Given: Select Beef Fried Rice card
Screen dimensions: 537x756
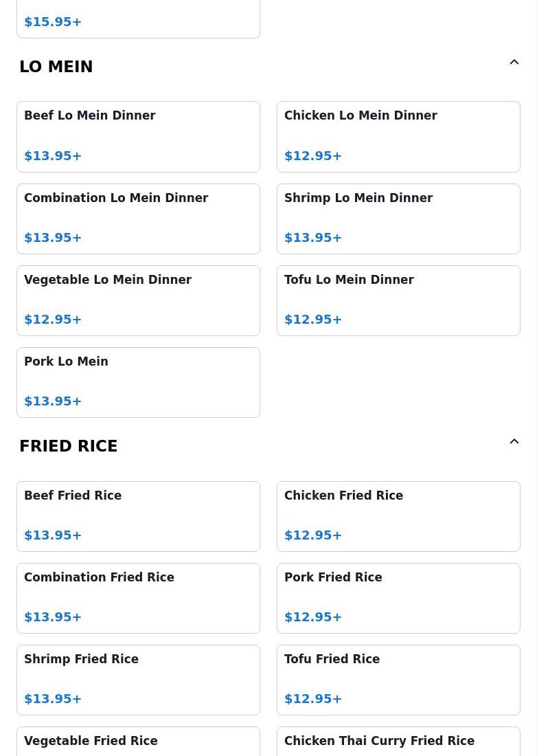Looking at the screenshot, I should click(138, 516).
